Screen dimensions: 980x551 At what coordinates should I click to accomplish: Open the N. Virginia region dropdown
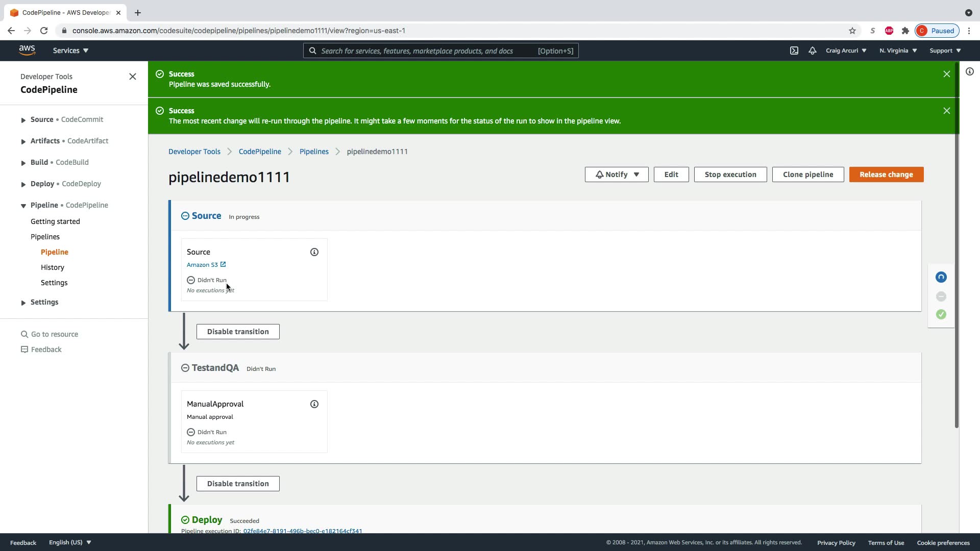[x=898, y=51]
